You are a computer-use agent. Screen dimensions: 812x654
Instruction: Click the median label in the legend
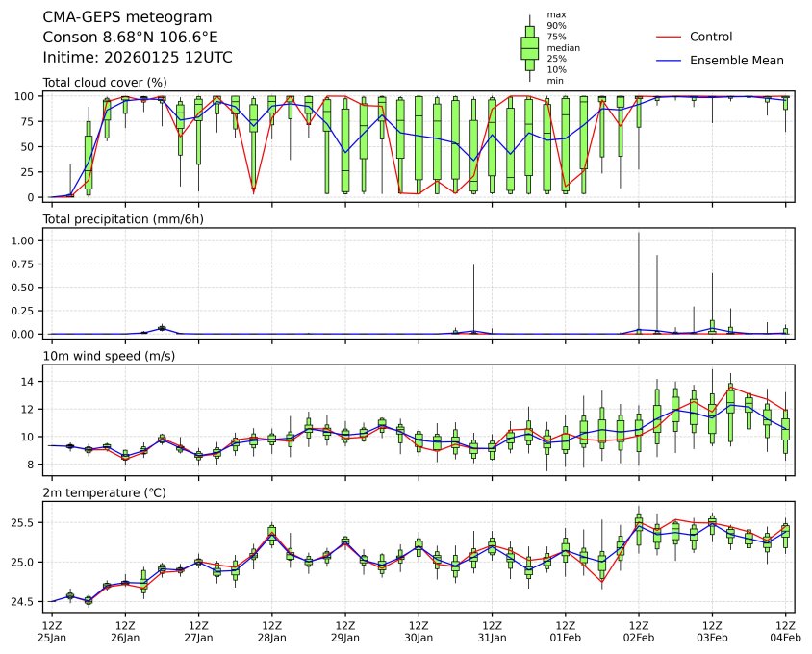pos(563,47)
